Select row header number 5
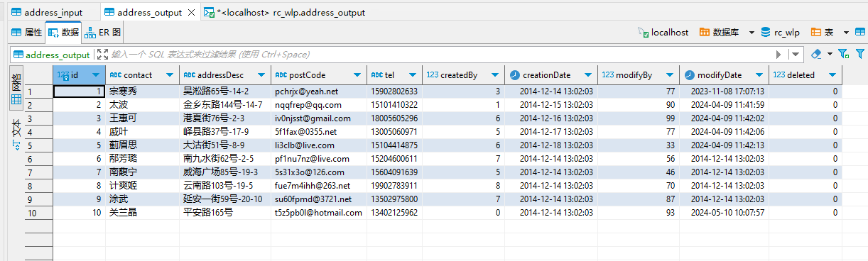Image resolution: width=868 pixels, height=261 pixels. coord(39,145)
